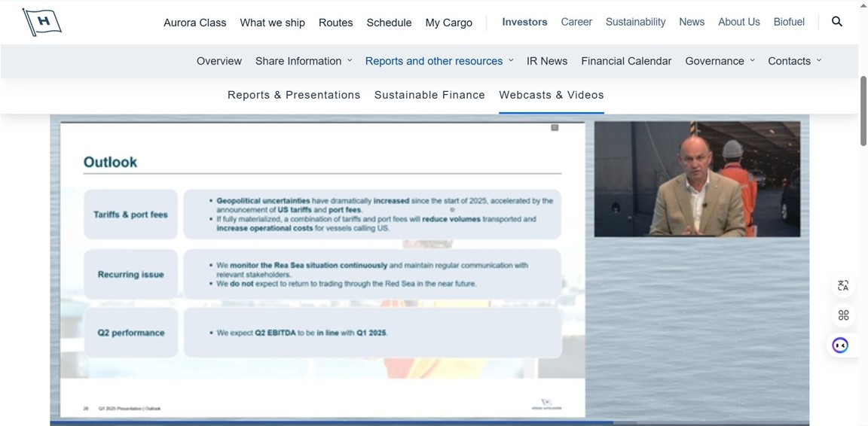Click the translate icon on right side
Image resolution: width=868 pixels, height=426 pixels.
coord(843,285)
